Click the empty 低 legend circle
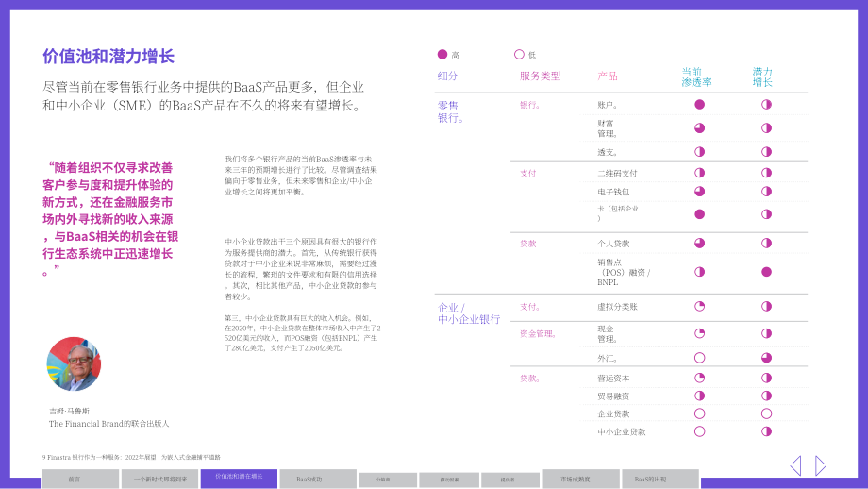 pos(519,54)
